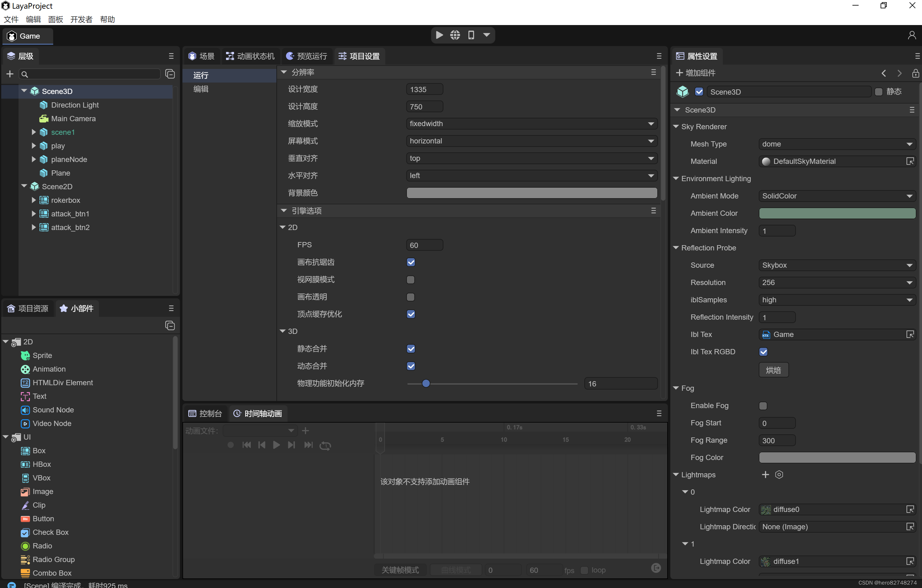This screenshot has width=922, height=588.
Task: Toggle Enable Fog checkbox in properties
Action: click(763, 405)
